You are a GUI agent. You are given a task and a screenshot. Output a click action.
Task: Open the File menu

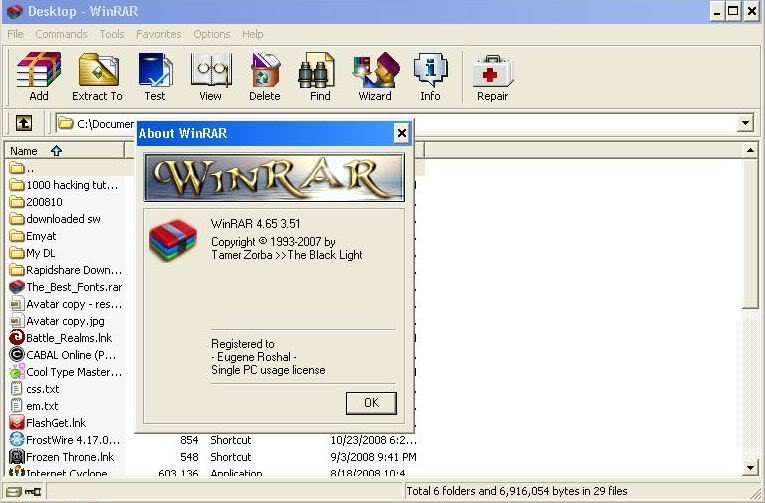[x=16, y=34]
